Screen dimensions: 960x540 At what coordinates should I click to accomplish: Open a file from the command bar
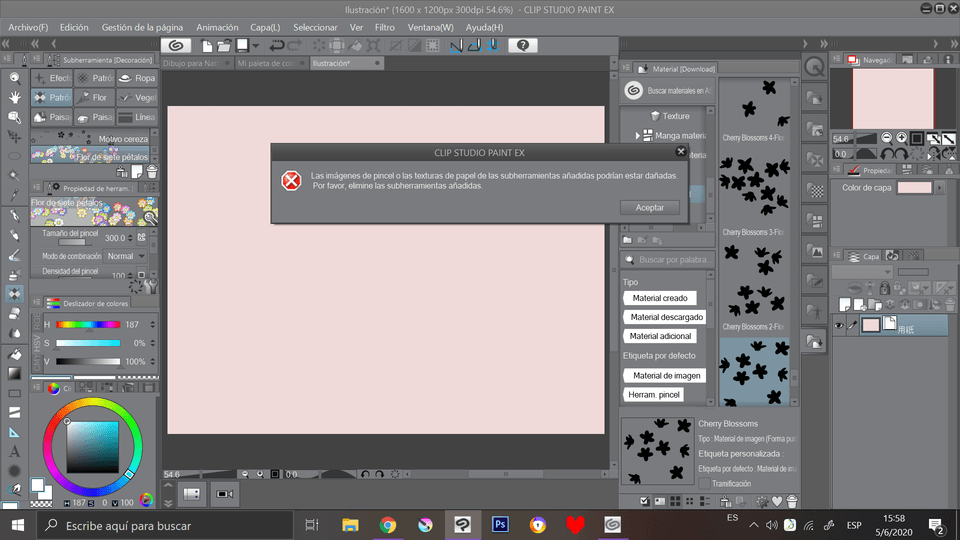pyautogui.click(x=224, y=45)
